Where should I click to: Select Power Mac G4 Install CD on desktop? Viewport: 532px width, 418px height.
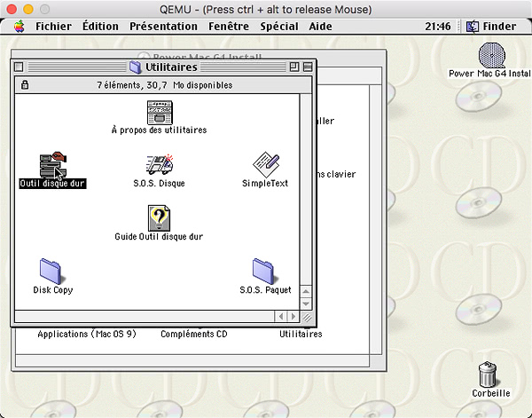click(491, 55)
